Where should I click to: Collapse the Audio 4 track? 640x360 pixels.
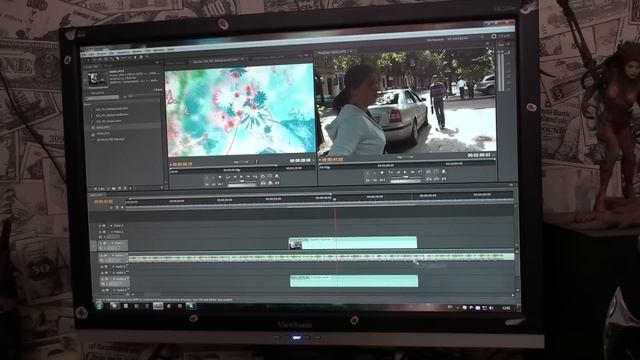click(x=114, y=279)
